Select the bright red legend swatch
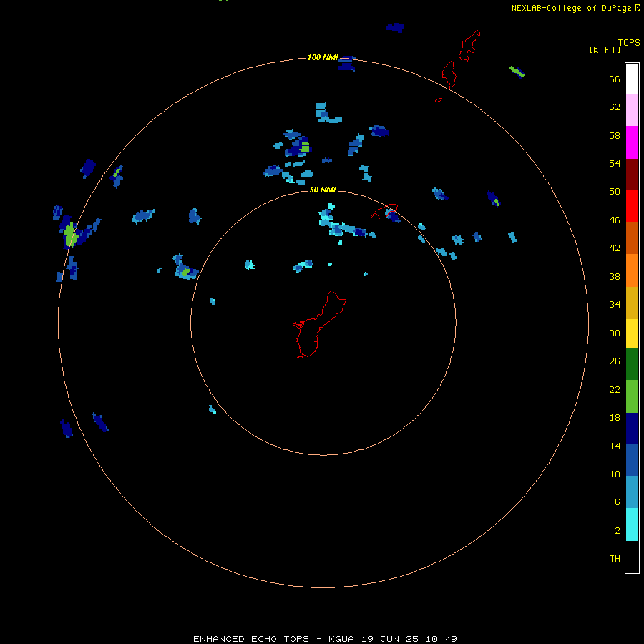 click(x=632, y=206)
